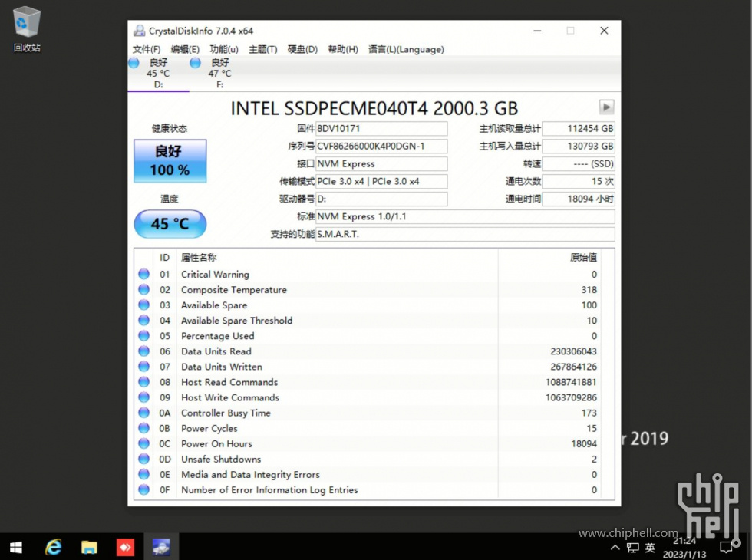
Task: Click the status icon for Host Read Commands
Action: click(x=144, y=382)
